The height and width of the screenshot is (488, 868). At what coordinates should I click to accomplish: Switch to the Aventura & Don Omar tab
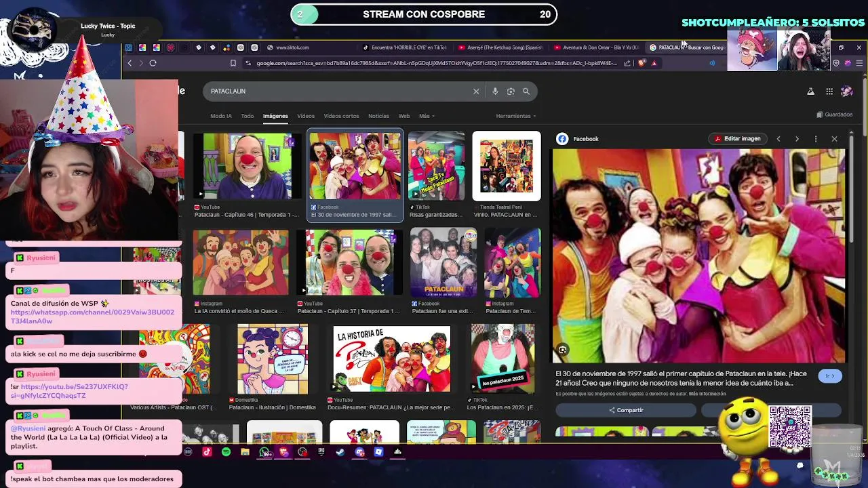596,47
